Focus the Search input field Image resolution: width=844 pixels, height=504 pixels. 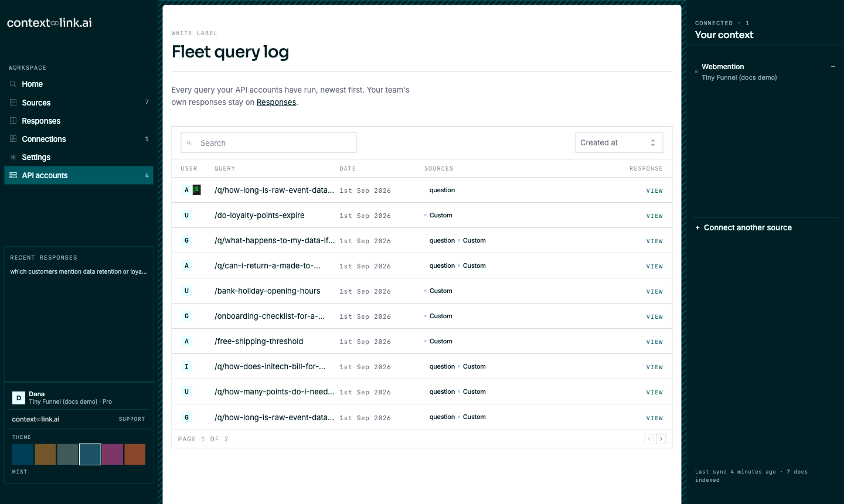268,143
